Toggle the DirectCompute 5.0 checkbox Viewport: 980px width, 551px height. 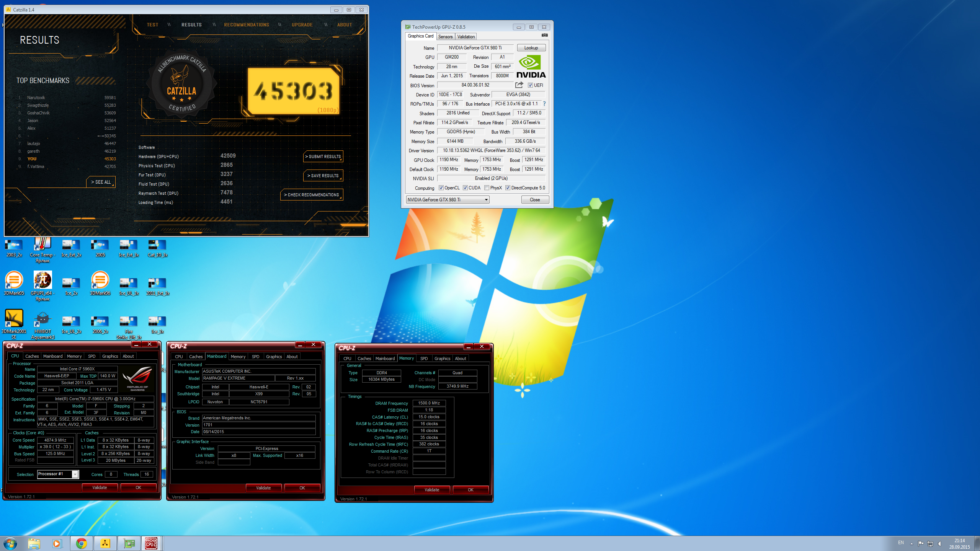(508, 188)
